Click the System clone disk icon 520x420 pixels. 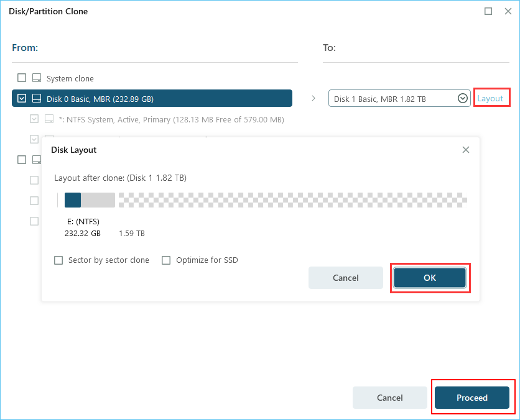[37, 78]
